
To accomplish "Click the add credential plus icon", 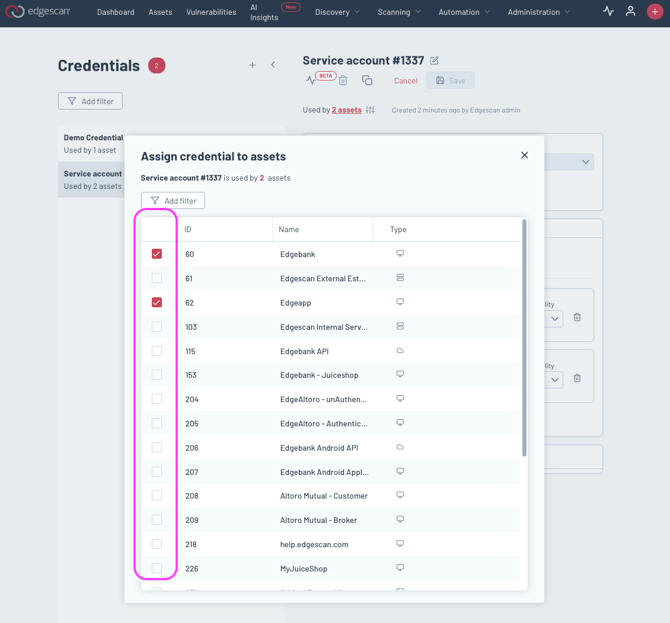I will coord(252,65).
